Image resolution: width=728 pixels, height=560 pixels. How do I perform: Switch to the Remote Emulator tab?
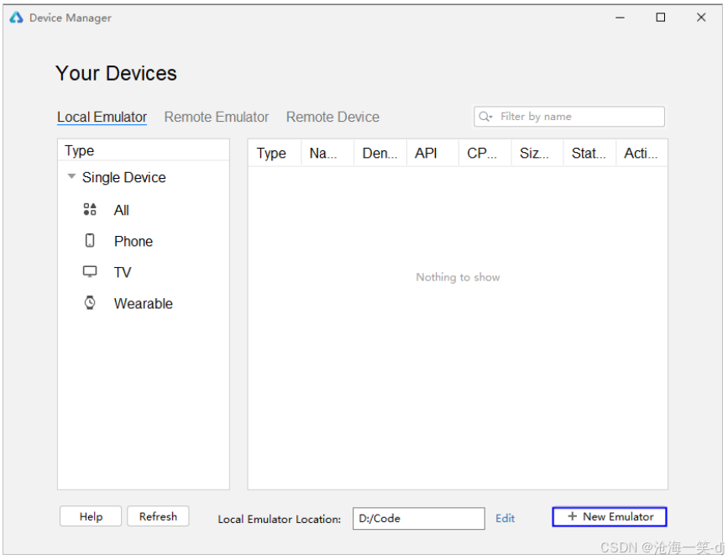(216, 117)
